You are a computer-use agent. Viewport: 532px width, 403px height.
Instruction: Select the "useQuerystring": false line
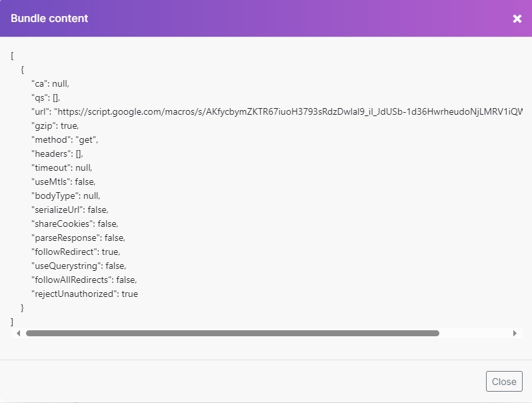point(79,266)
